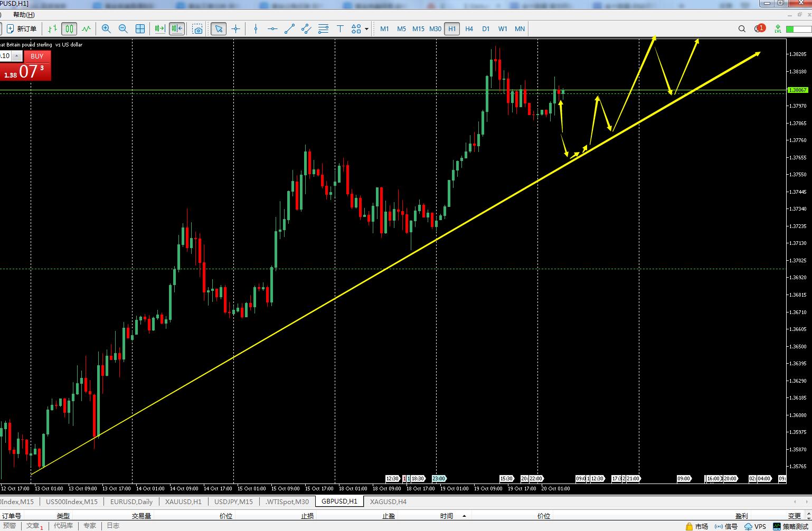Open the Experts (专家) terminal tab

(x=90, y=526)
